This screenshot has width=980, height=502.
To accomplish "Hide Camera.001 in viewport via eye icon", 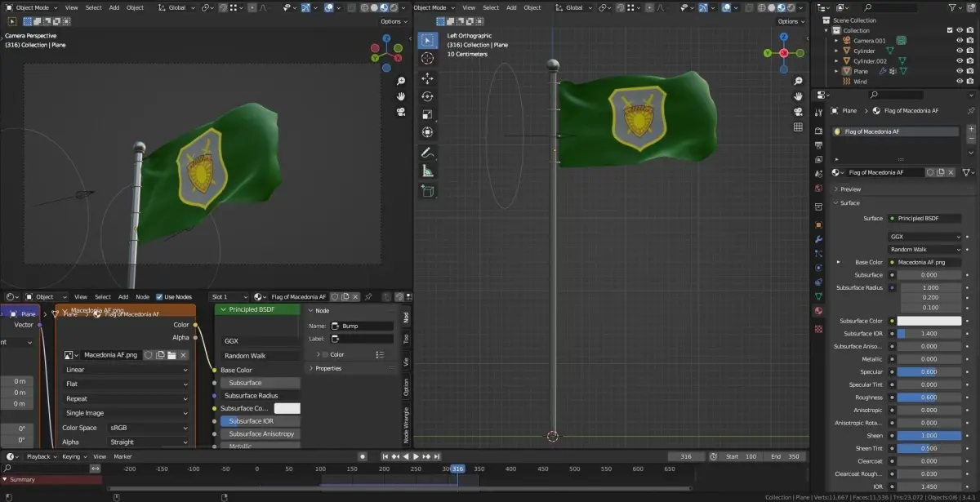I will pyautogui.click(x=960, y=40).
